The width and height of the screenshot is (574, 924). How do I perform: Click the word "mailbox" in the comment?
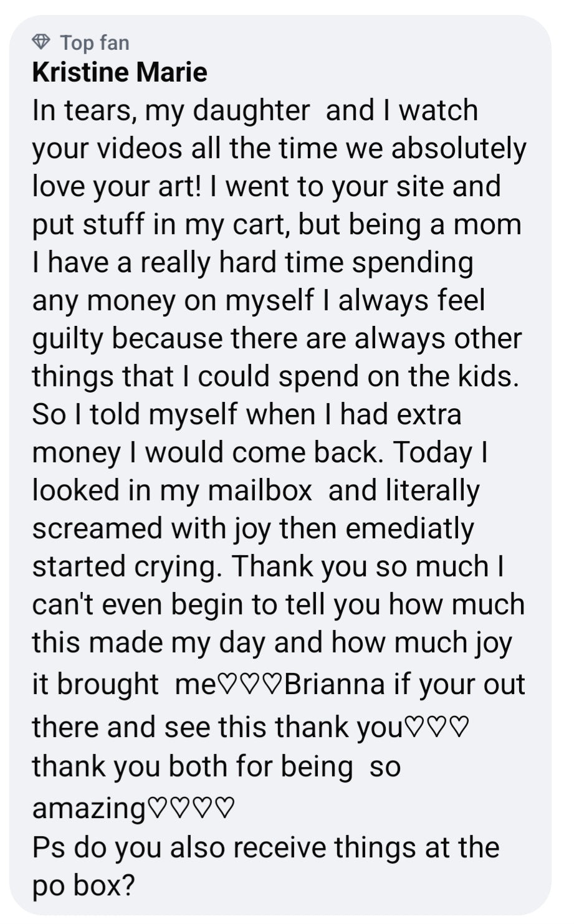(259, 490)
